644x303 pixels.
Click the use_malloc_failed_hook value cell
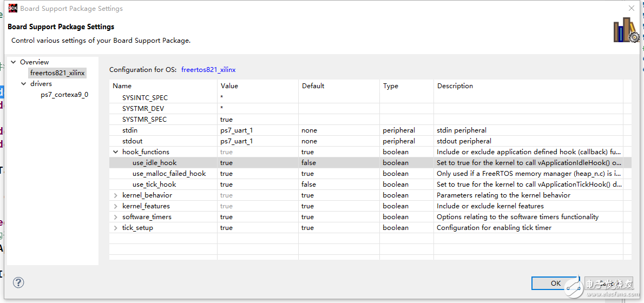(x=257, y=174)
